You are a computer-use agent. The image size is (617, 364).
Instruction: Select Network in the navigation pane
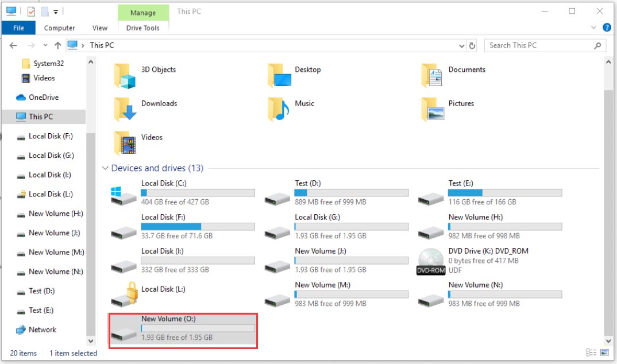pos(43,330)
